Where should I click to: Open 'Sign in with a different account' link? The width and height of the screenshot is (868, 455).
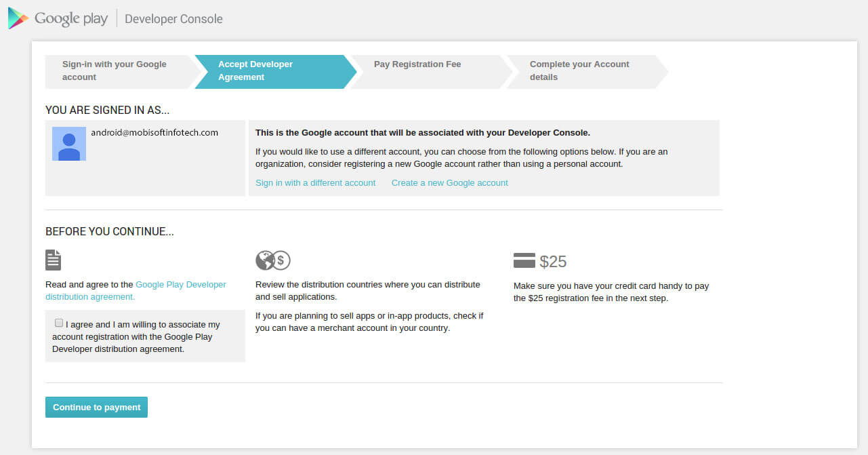point(315,183)
